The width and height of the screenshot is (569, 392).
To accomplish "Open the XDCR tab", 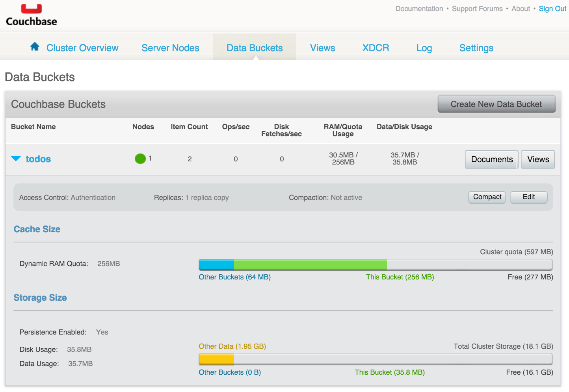I will click(376, 48).
